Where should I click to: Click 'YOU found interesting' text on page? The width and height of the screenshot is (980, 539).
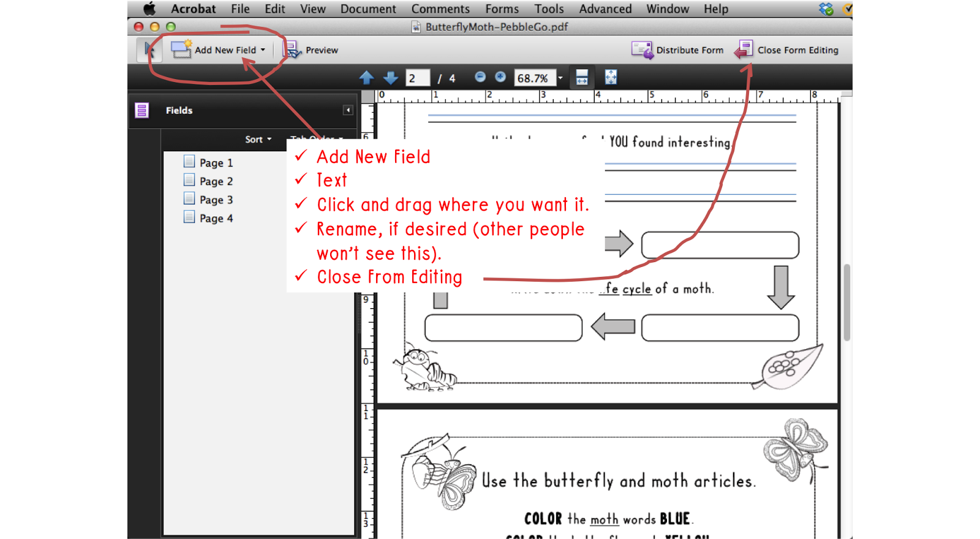point(670,141)
